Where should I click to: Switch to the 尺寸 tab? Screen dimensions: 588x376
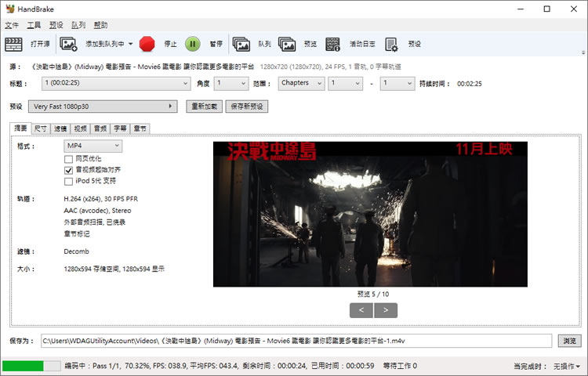[x=41, y=128]
